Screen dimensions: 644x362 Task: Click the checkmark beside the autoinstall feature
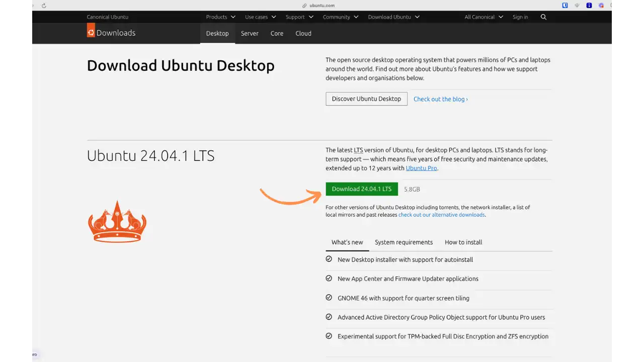329,259
